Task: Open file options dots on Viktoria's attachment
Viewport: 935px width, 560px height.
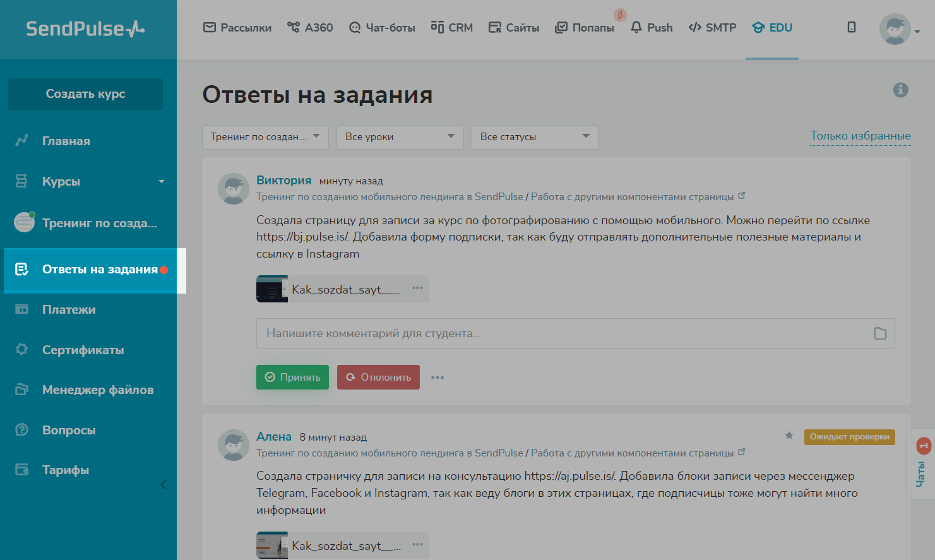Action: click(x=417, y=288)
